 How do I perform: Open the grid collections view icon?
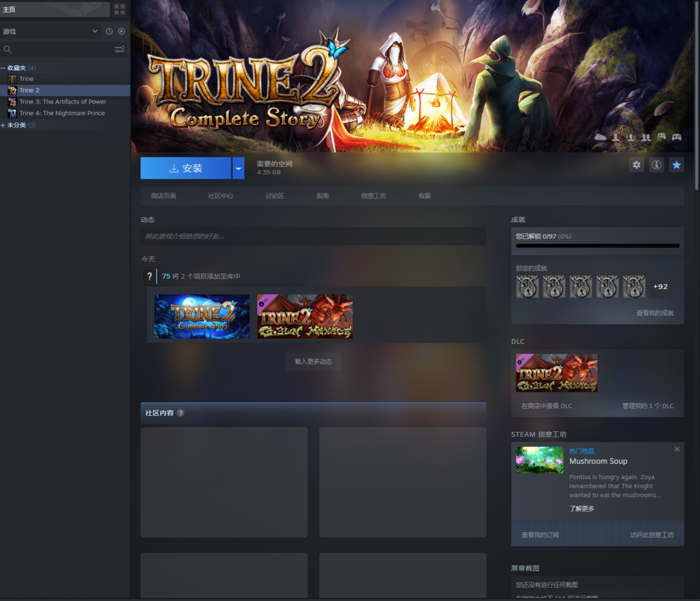(119, 9)
